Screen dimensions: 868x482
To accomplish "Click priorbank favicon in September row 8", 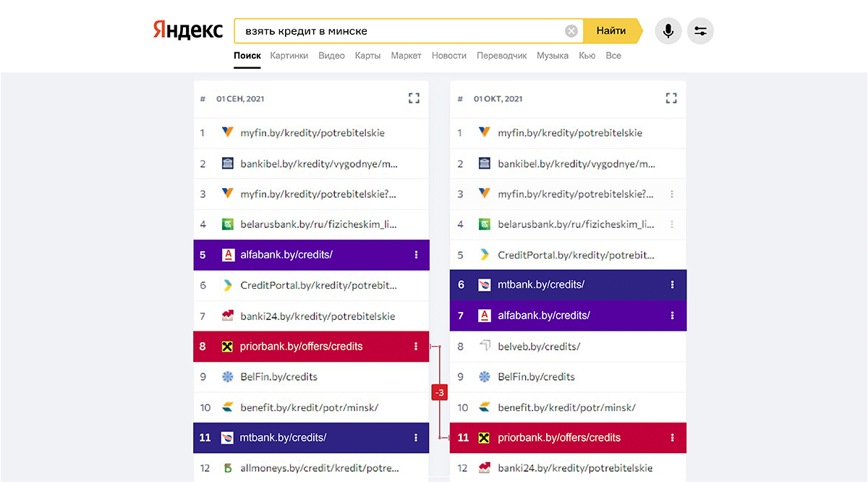I will [x=228, y=347].
